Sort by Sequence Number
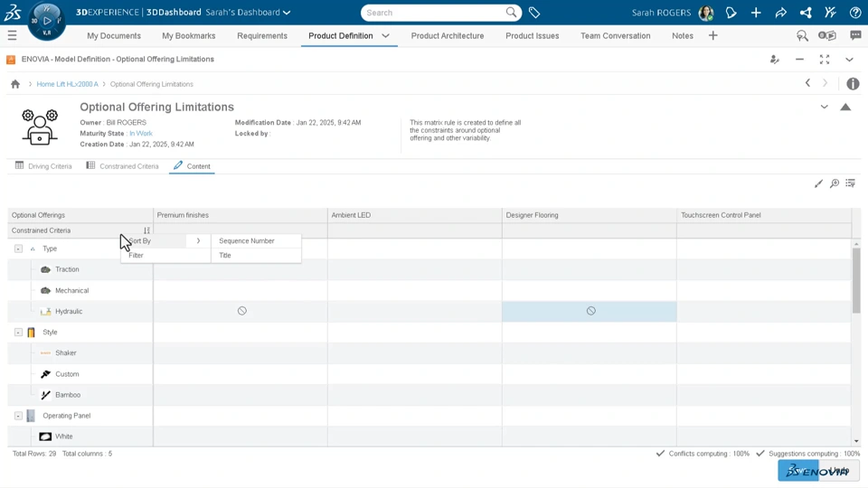 click(x=256, y=240)
